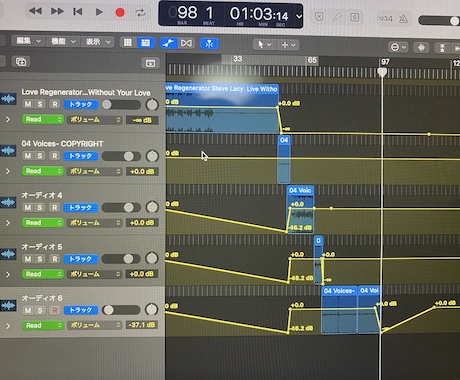Screen dimensions: 460x380
Task: Open the 表示 menu
Action: pyautogui.click(x=98, y=42)
